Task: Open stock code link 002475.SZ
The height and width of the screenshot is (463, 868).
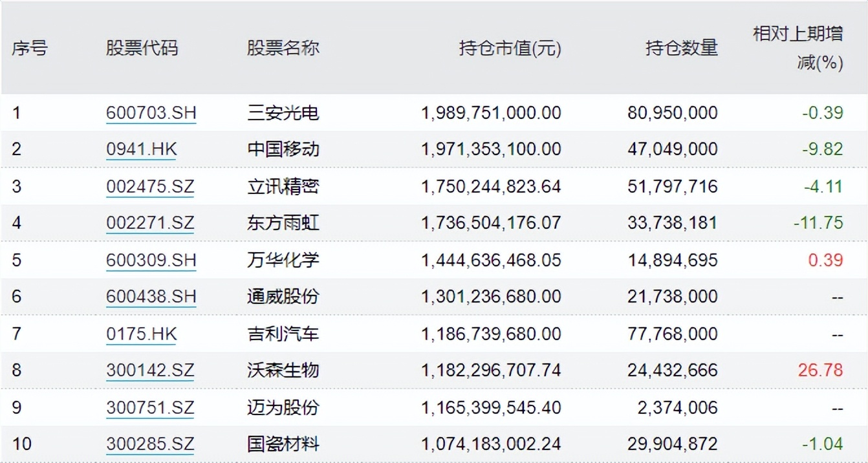Action: pyautogui.click(x=150, y=187)
